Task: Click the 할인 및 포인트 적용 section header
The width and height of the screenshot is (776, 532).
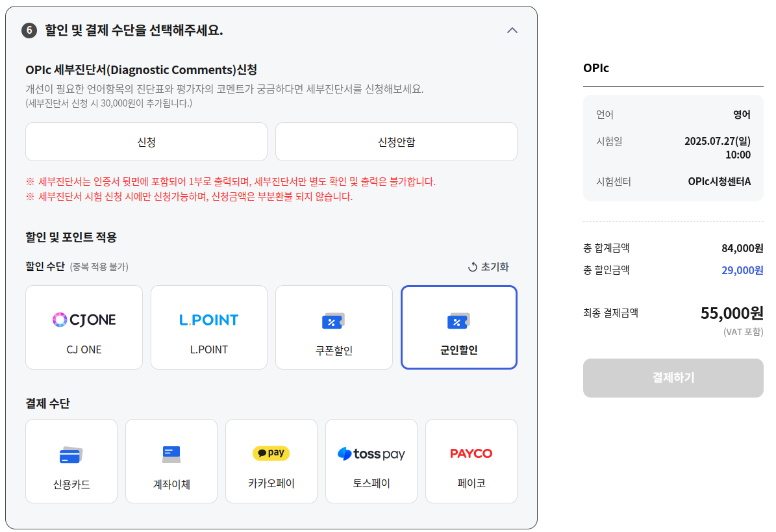Action: pos(71,235)
